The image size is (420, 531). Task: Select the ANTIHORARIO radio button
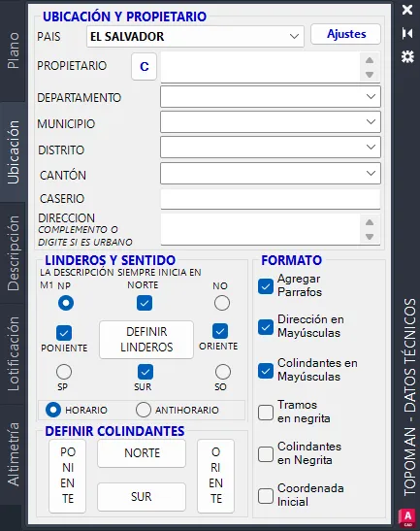[144, 410]
